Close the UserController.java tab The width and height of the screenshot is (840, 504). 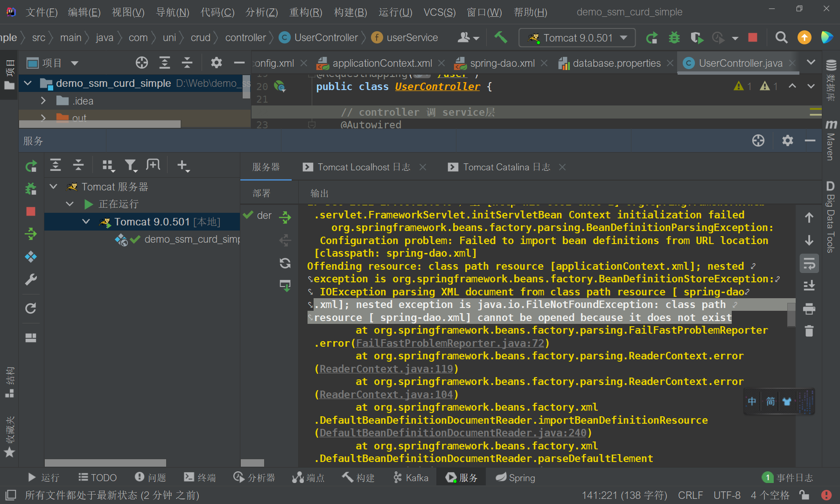pos(792,63)
